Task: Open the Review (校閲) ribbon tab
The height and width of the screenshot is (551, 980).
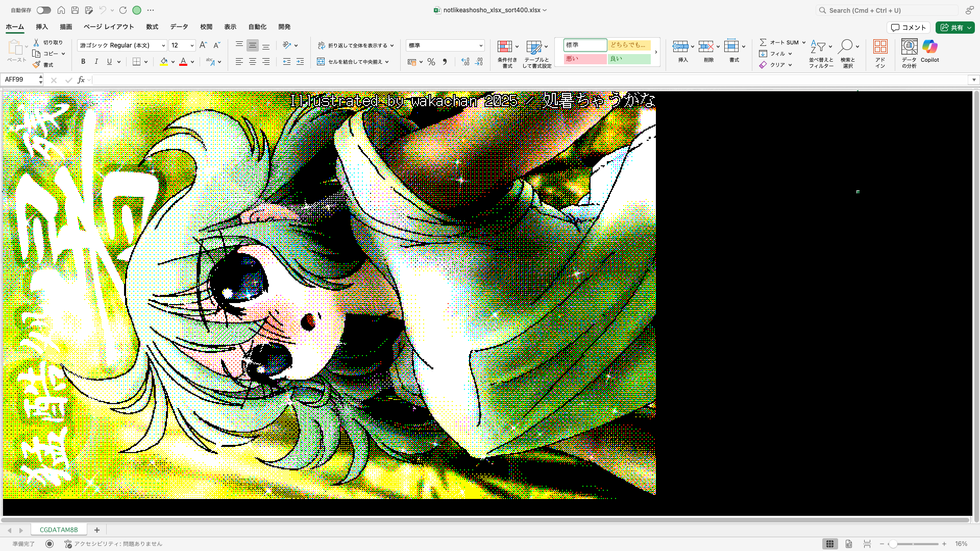Action: pos(206,27)
